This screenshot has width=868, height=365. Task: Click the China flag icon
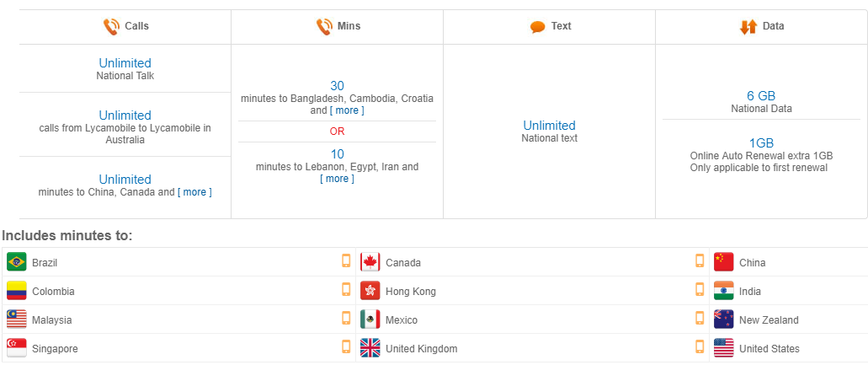(x=723, y=262)
